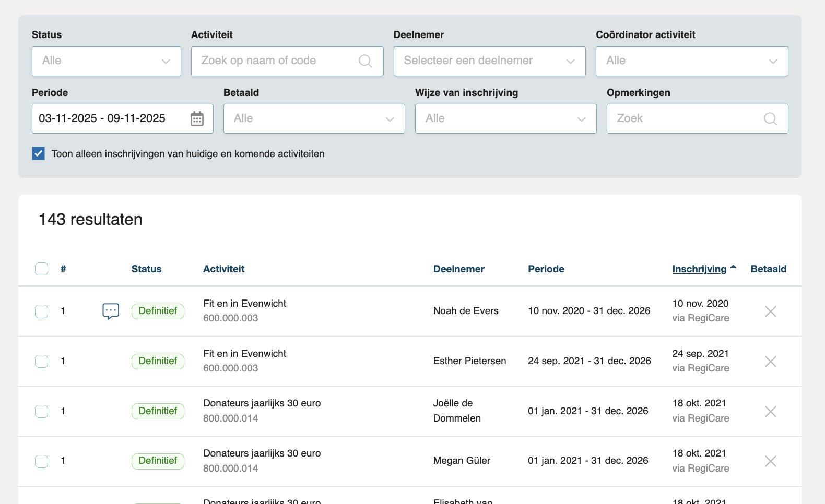Click period '24 sep. 2021 - 31 dec. 2026'
This screenshot has width=825, height=504.
pyautogui.click(x=590, y=361)
